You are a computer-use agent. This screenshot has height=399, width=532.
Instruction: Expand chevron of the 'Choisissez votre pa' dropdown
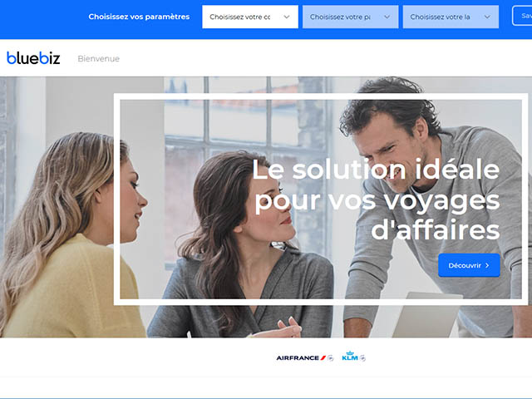[387, 17]
